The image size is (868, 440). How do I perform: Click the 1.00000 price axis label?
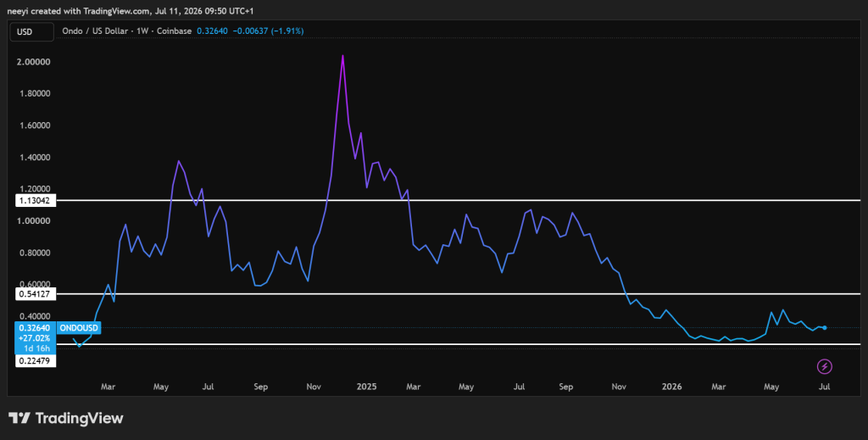pyautogui.click(x=34, y=221)
